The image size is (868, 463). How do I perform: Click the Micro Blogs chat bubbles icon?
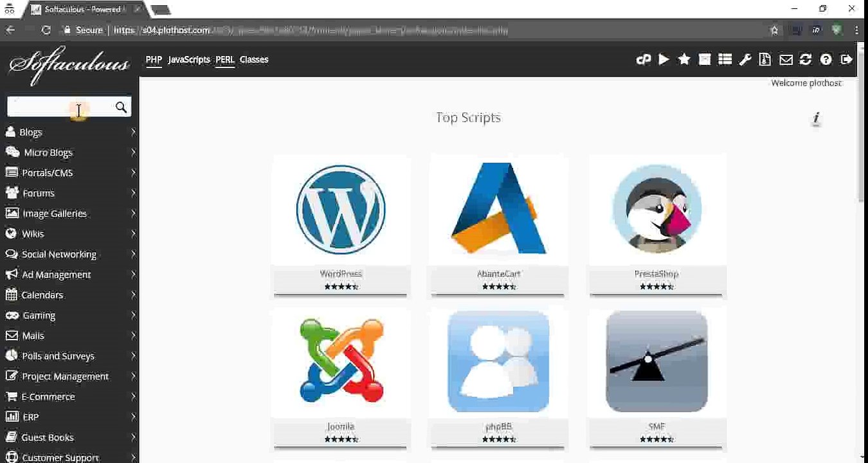click(12, 152)
